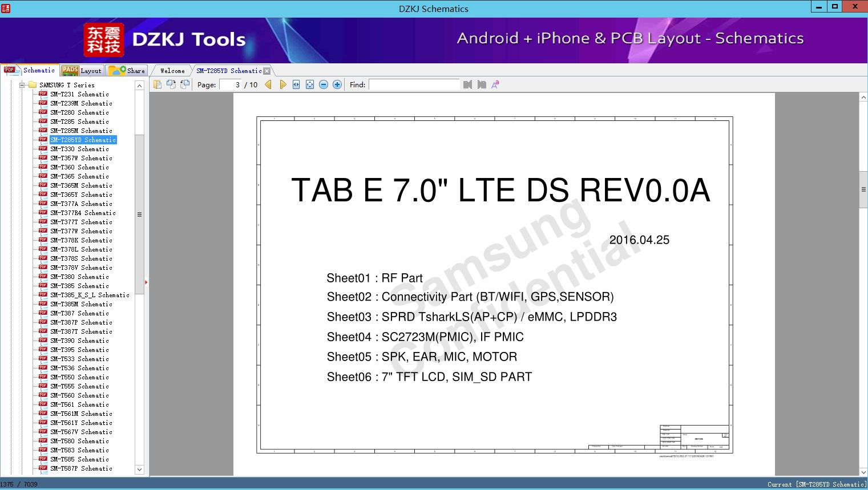
Task: Fit whole page in view
Action: point(310,84)
